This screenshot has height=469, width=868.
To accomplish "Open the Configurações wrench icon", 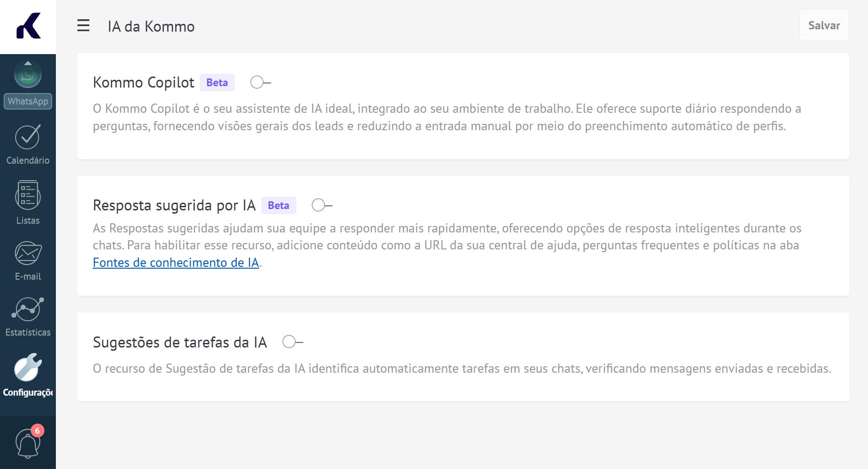I will pyautogui.click(x=28, y=367).
